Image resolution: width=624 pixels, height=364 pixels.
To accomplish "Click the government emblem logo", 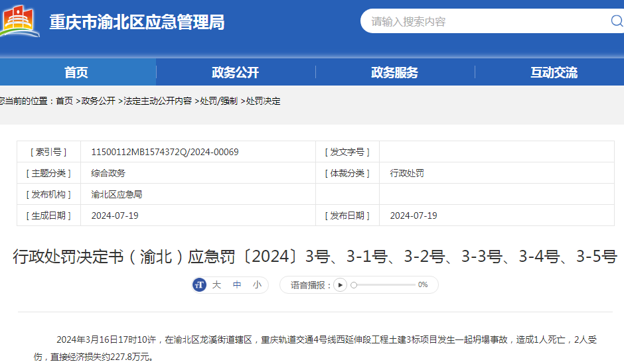I will (20, 21).
